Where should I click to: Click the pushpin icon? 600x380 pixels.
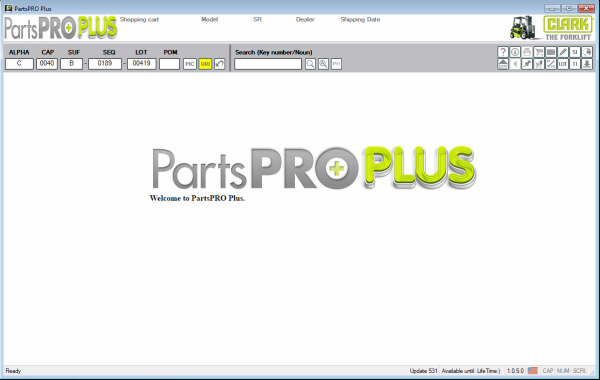point(527,64)
